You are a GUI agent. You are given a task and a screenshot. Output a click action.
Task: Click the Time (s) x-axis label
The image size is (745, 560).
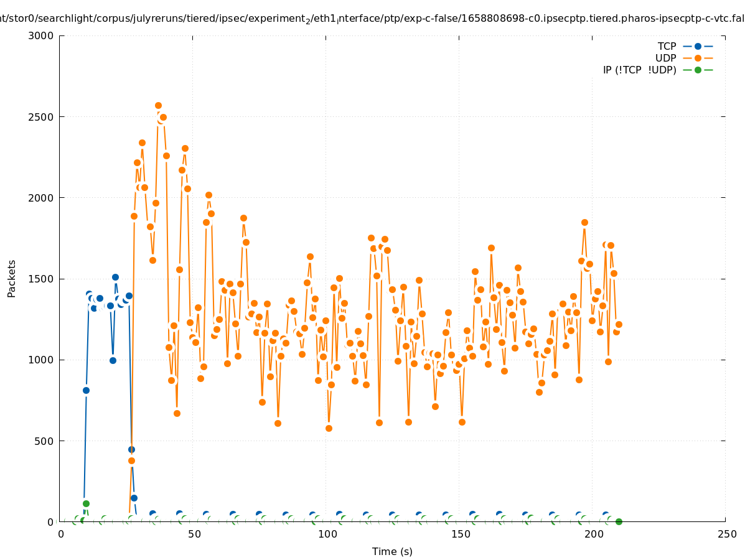click(x=392, y=551)
